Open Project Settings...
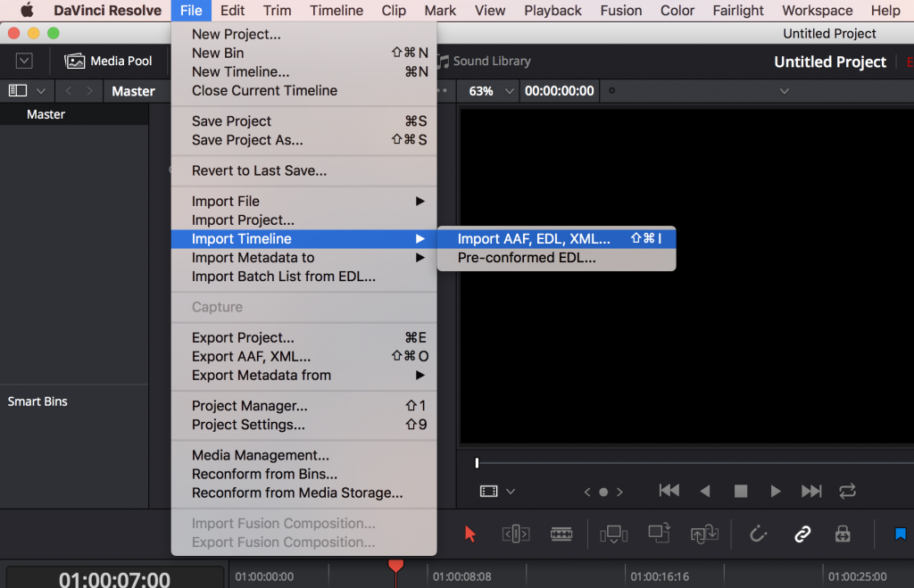 pos(303,424)
